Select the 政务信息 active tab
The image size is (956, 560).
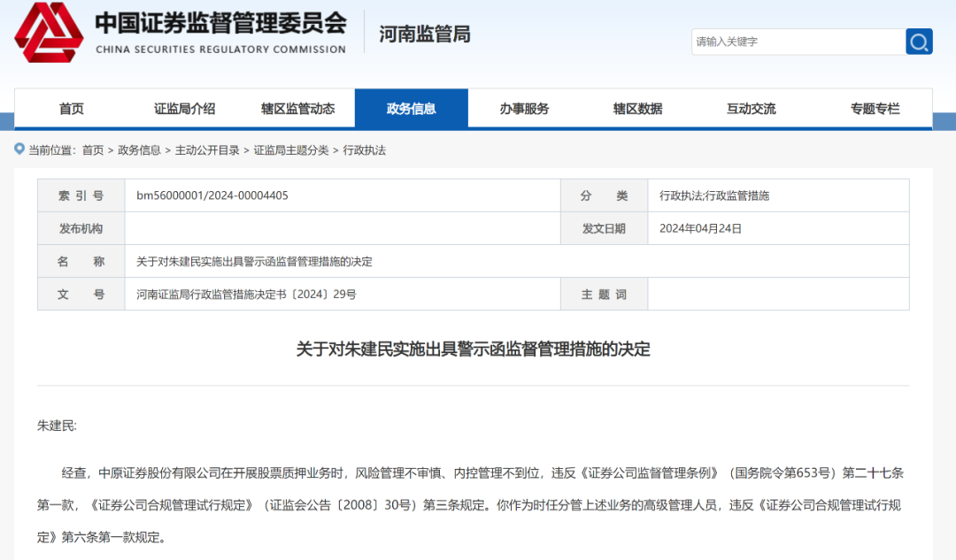(x=411, y=109)
